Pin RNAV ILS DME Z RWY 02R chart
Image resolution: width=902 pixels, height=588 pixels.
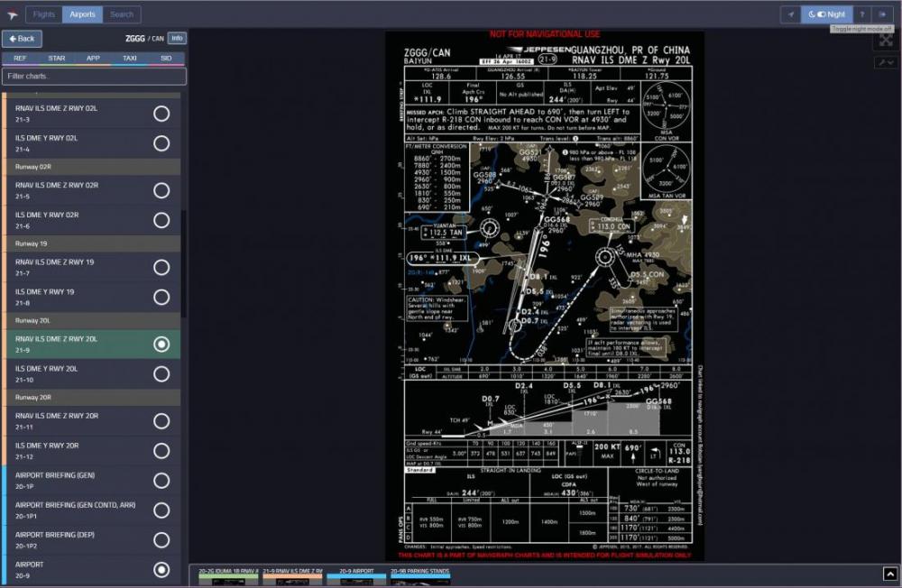coord(161,190)
